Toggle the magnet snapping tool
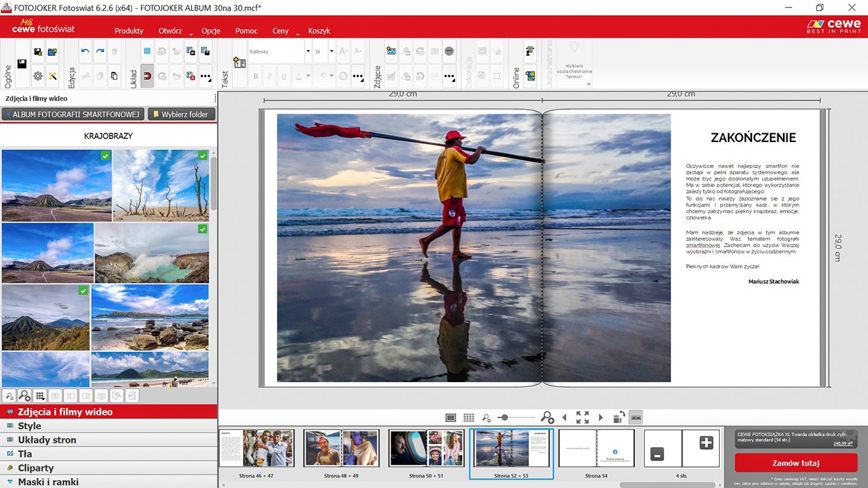The image size is (868, 488). coord(147,76)
